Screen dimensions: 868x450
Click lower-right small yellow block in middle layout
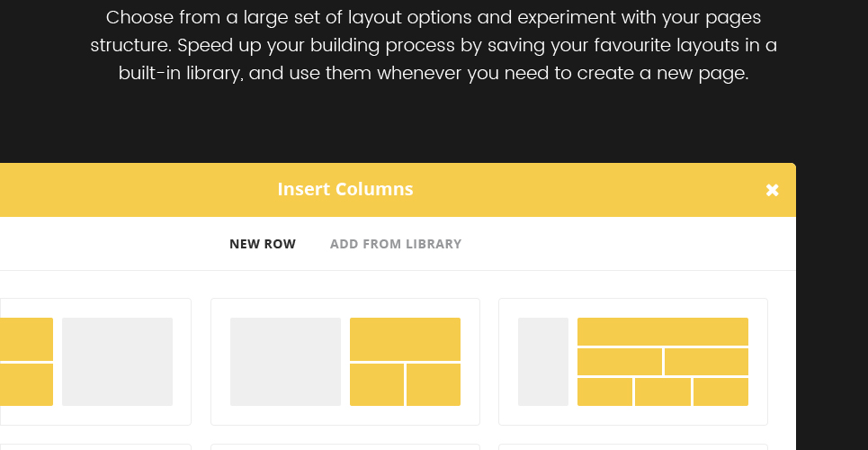434,384
